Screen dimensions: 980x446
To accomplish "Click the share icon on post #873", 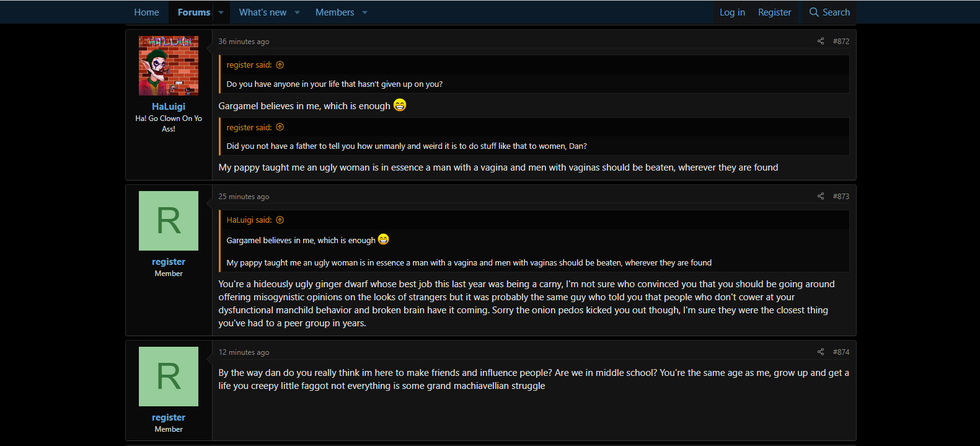I will [820, 196].
